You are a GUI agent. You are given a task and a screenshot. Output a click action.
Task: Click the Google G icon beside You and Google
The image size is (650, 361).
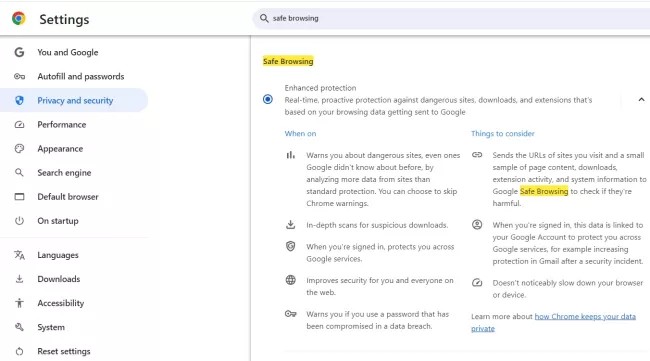(19, 52)
